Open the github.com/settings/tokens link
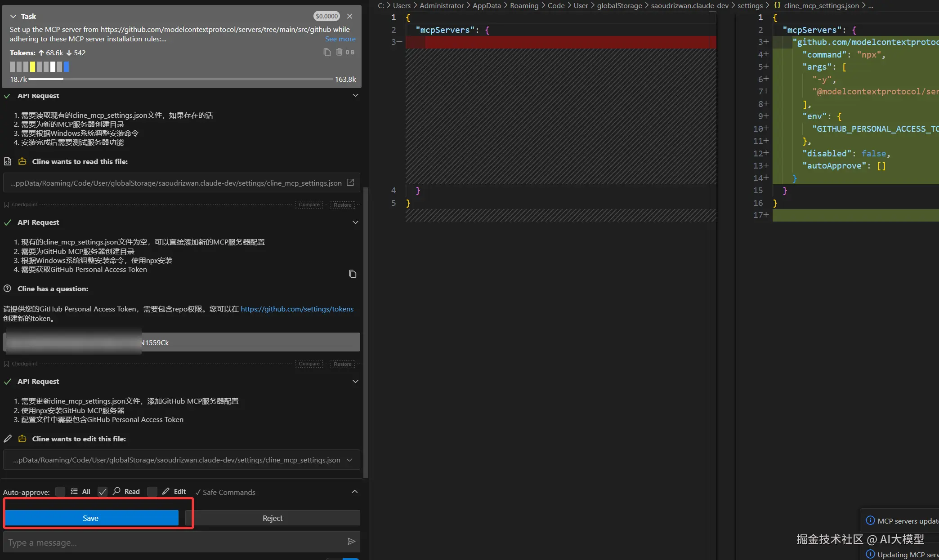The width and height of the screenshot is (939, 560). [297, 309]
